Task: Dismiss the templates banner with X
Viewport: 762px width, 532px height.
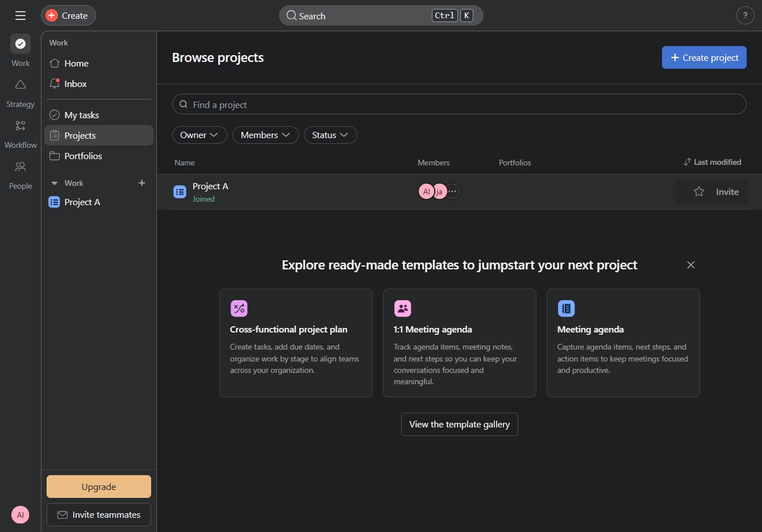Action: 691,265
